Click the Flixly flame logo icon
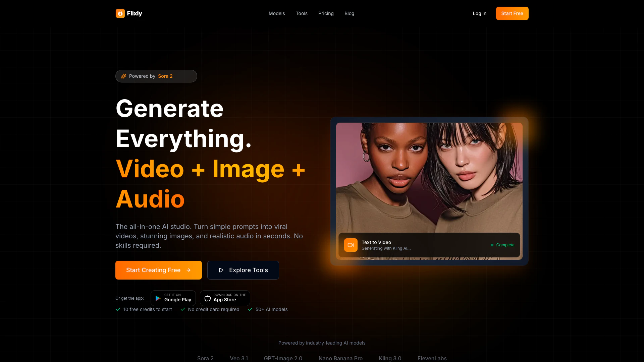This screenshot has width=644, height=362. click(120, 13)
